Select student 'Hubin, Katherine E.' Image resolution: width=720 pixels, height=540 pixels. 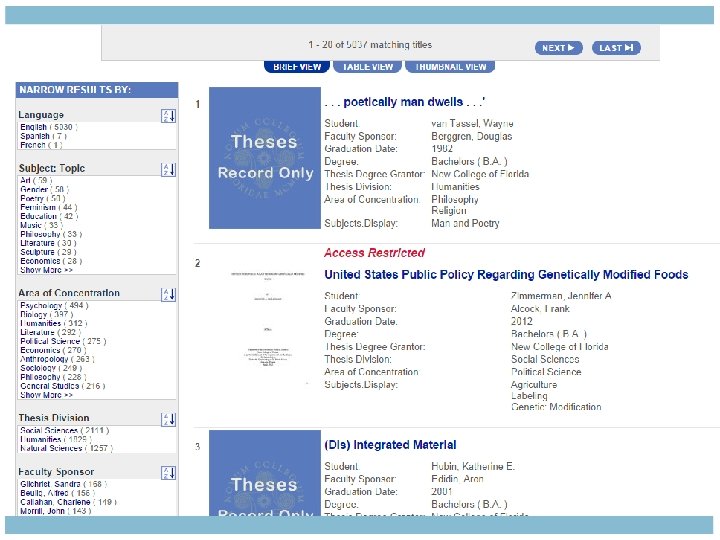[x=473, y=467]
